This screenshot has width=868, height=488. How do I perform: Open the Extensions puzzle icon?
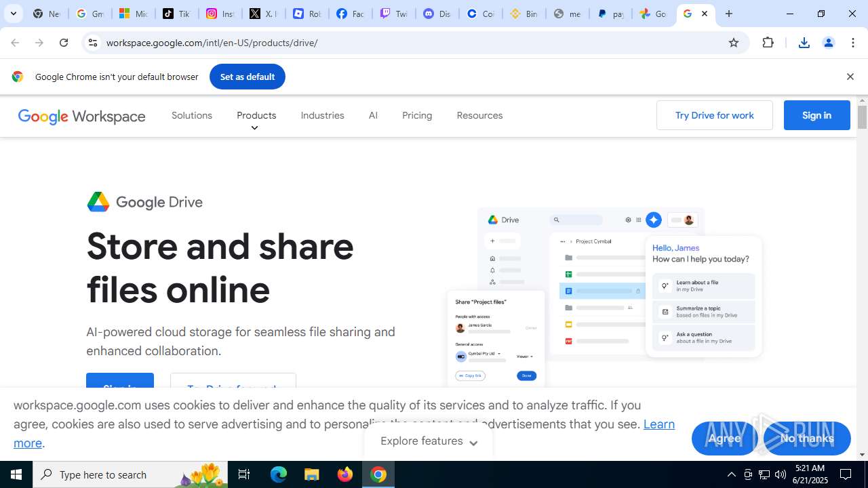(x=768, y=43)
